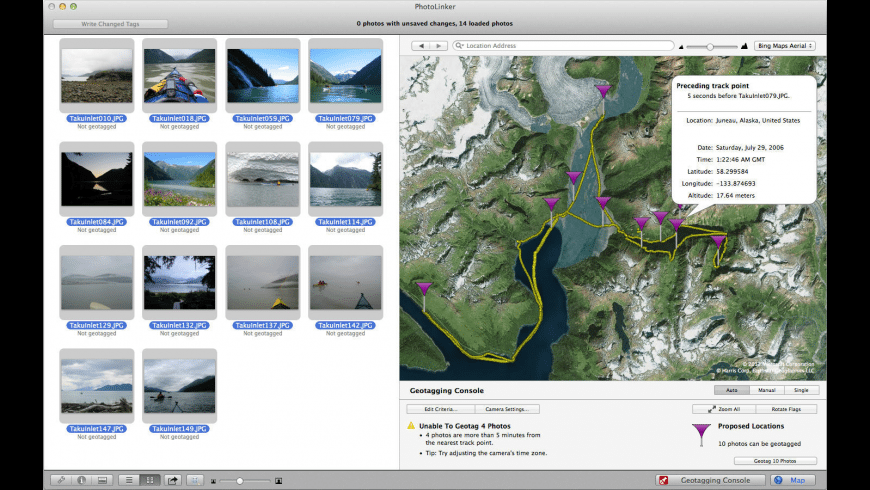Click the 'Unable To Geotag 4 Photos' heading
Image resolution: width=870 pixels, height=490 pixels.
coord(465,426)
